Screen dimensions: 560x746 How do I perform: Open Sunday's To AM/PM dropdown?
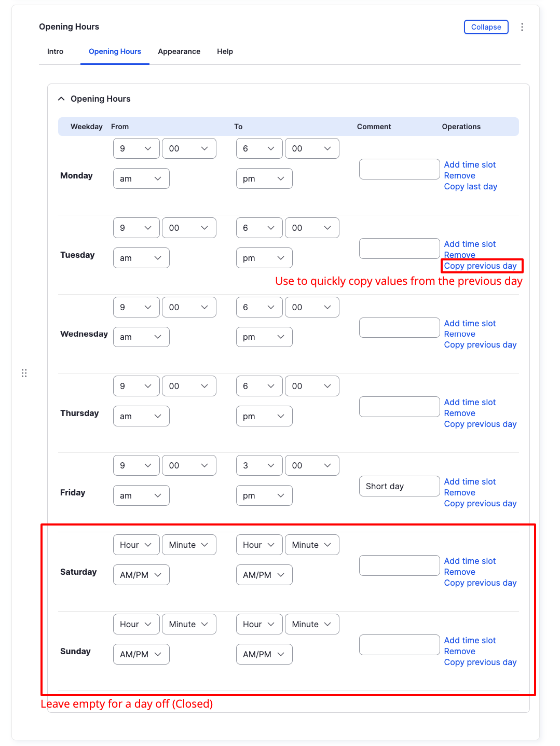tap(264, 654)
